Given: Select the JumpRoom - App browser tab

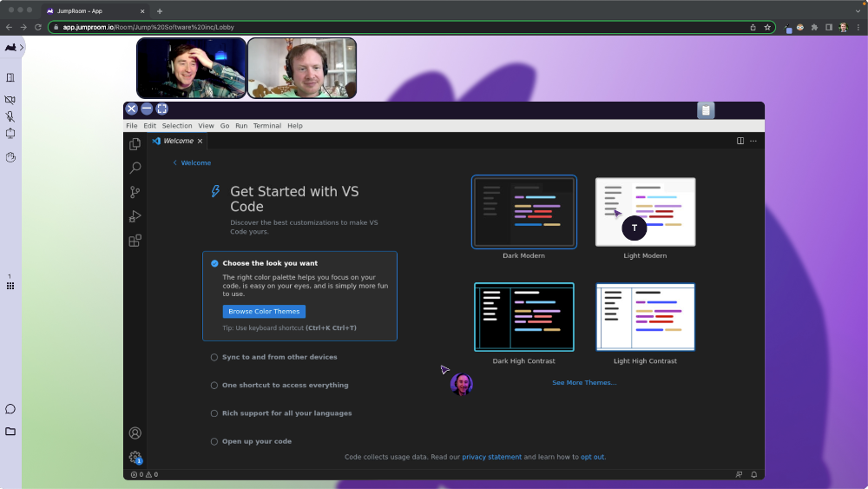Looking at the screenshot, I should (x=94, y=11).
